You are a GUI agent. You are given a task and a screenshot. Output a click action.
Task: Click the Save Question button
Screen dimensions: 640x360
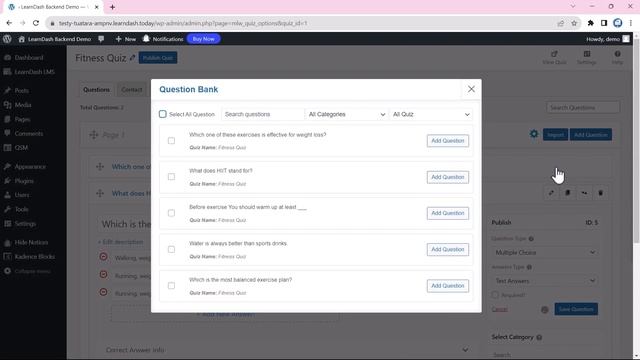coord(576,309)
